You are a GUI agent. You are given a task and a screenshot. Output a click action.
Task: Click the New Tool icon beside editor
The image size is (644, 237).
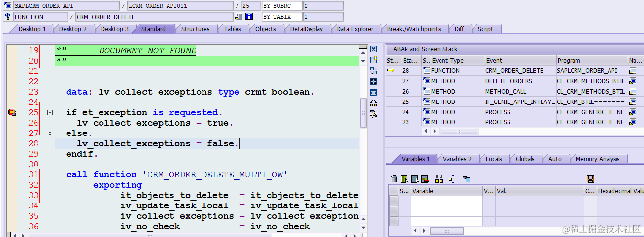[373, 60]
